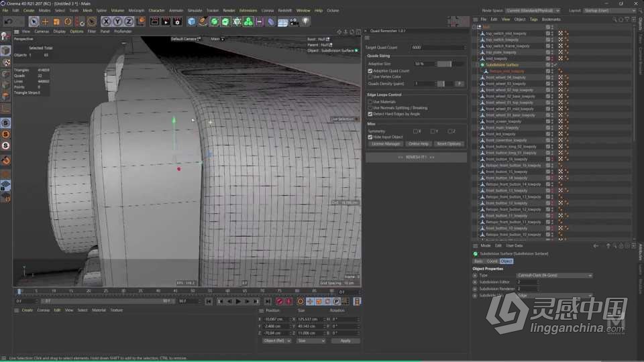Click the Target Quad Count field
644x362 pixels.
pyautogui.click(x=438, y=48)
